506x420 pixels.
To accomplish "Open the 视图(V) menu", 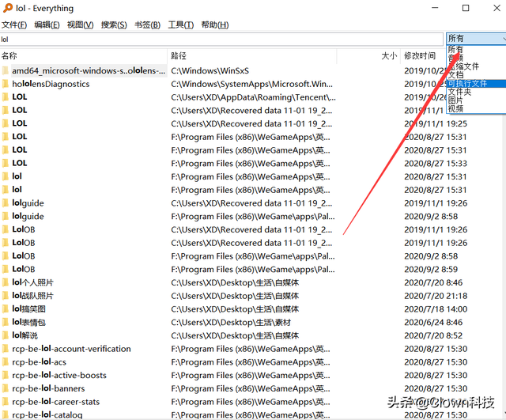I will (x=81, y=25).
